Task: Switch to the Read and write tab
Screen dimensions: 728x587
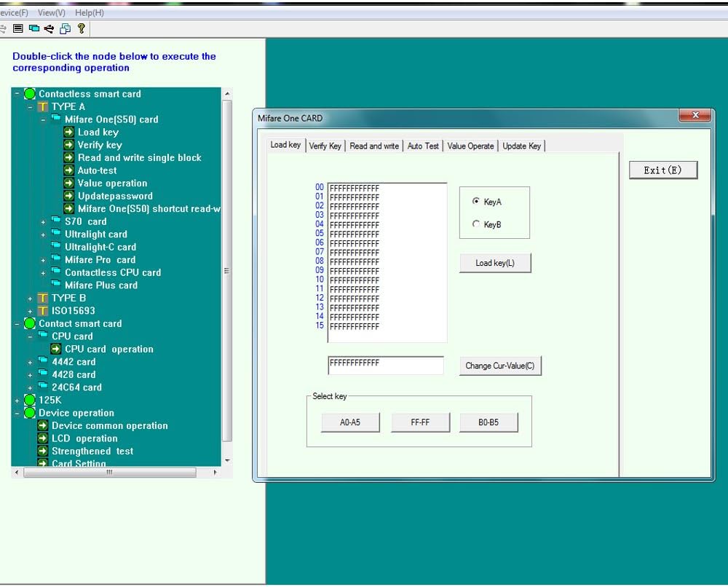Action: click(374, 146)
